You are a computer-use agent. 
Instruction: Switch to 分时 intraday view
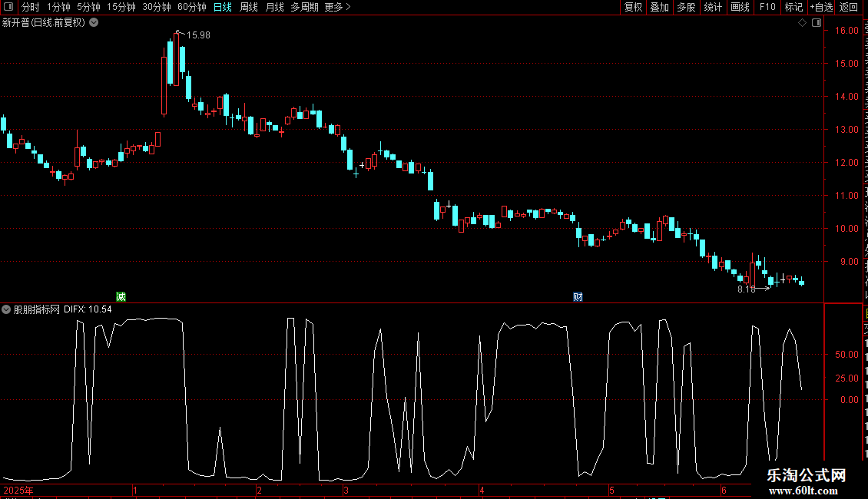31,7
